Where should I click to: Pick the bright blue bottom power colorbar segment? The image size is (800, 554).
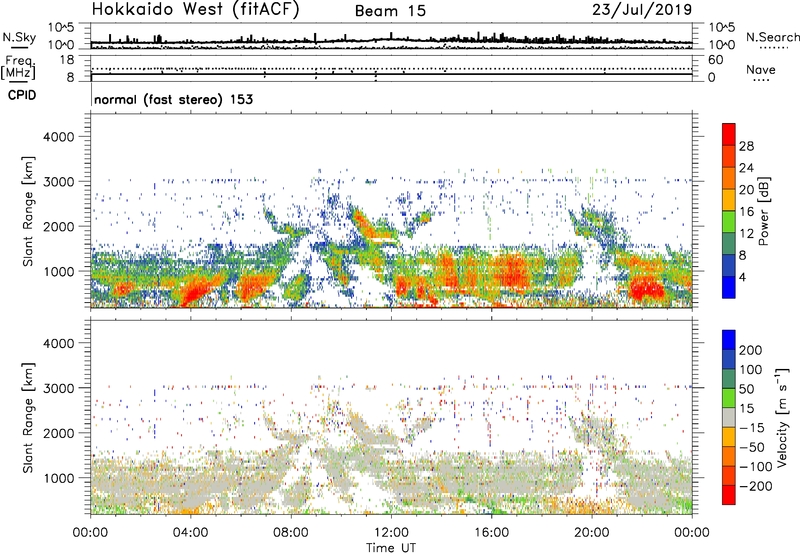(729, 288)
